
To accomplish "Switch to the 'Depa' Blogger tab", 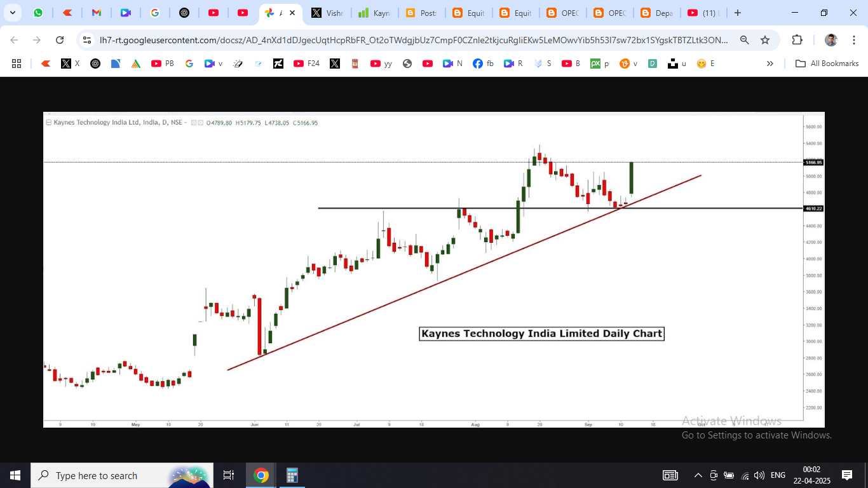I will pos(656,13).
